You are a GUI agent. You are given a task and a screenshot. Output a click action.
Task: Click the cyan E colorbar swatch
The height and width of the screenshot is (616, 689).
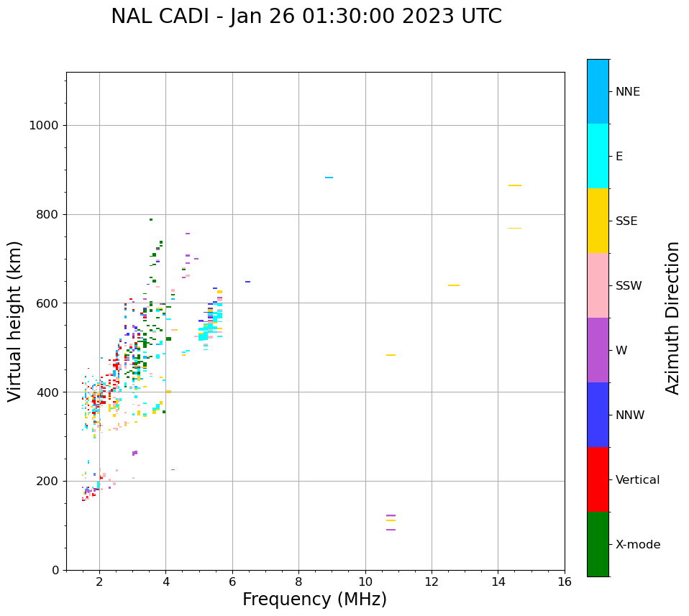click(598, 156)
